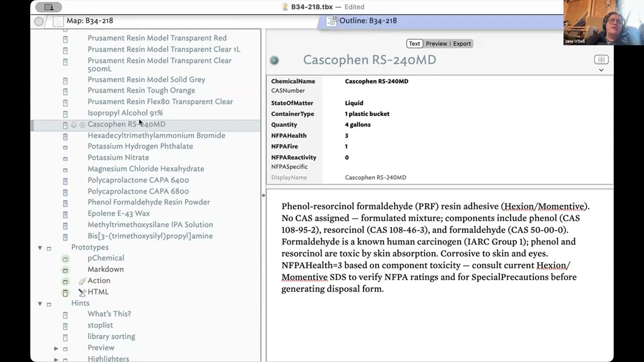Select Prusament Resin Model Transparent Clear 1L
This screenshot has width=644, height=362.
click(x=164, y=49)
